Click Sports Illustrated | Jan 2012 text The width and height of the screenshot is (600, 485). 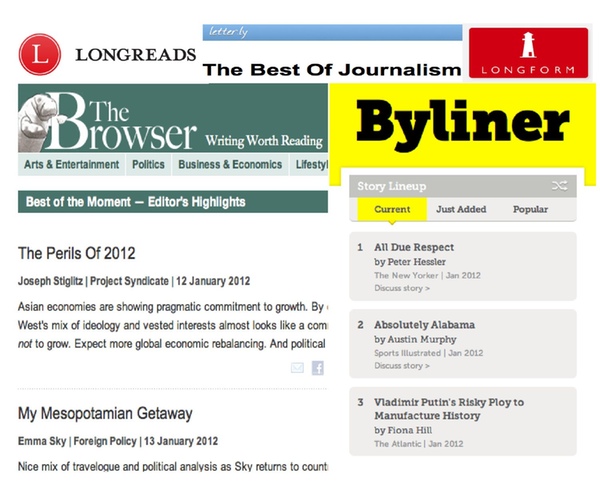click(429, 353)
